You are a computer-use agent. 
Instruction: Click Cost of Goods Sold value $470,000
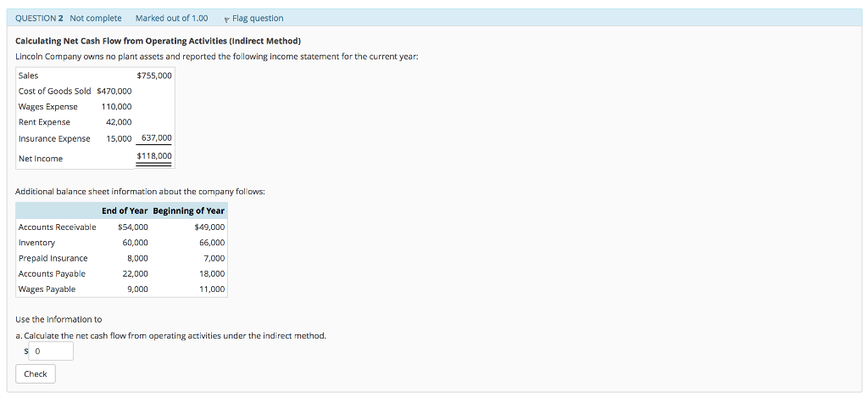(x=114, y=91)
